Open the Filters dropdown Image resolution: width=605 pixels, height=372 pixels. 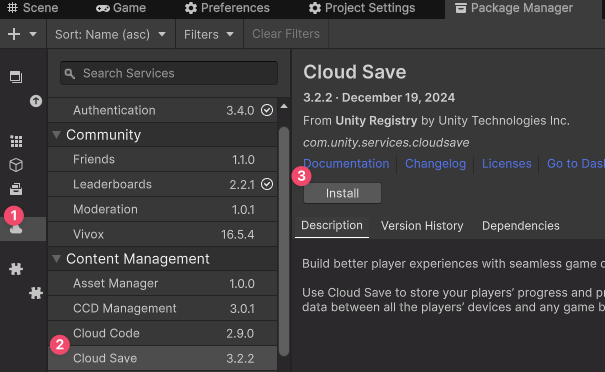[x=209, y=34]
